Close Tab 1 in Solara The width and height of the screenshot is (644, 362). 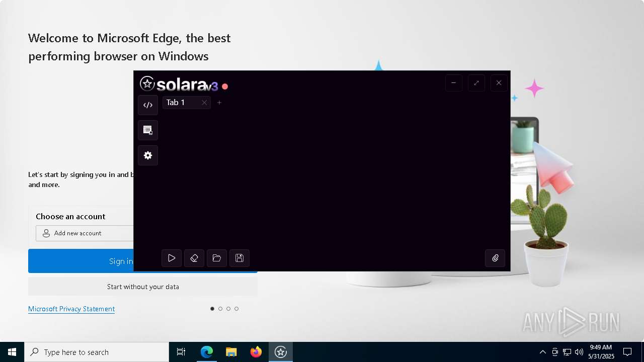point(204,103)
